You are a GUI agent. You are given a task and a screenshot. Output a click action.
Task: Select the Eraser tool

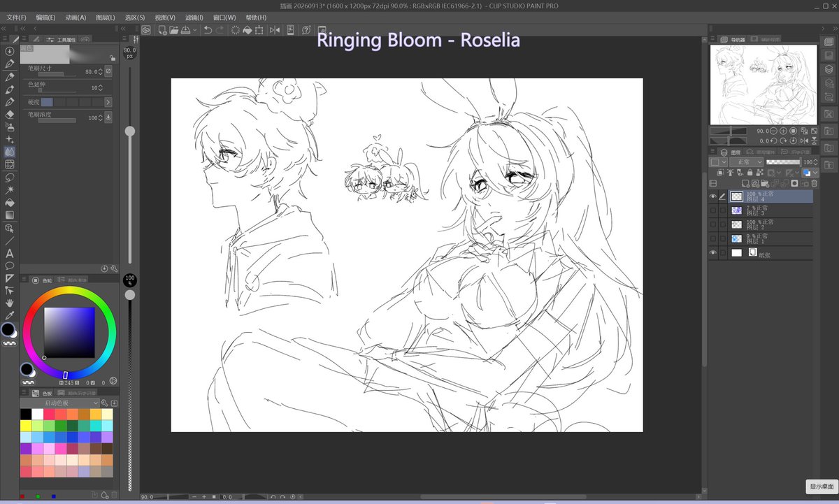pos(10,115)
